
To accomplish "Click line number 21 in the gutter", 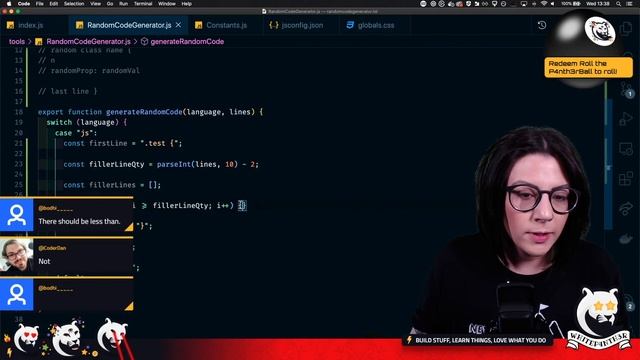I will 19,143.
